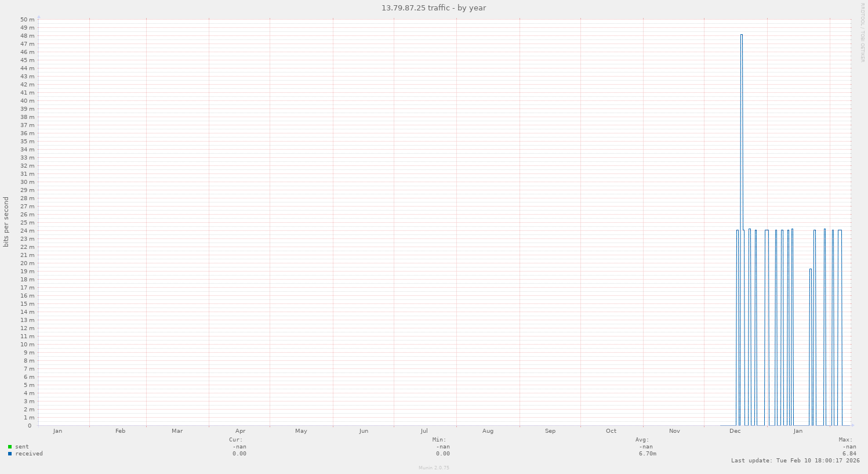Click the 'Jul' month label on x-axis
Image resolution: width=868 pixels, height=474 pixels.
coord(424,431)
